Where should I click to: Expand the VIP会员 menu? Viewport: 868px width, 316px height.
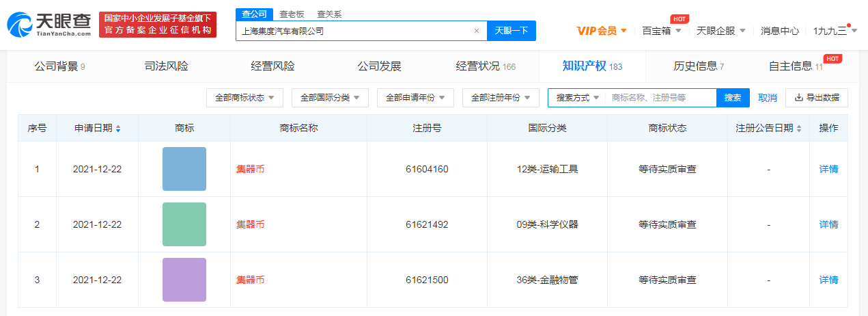[602, 31]
